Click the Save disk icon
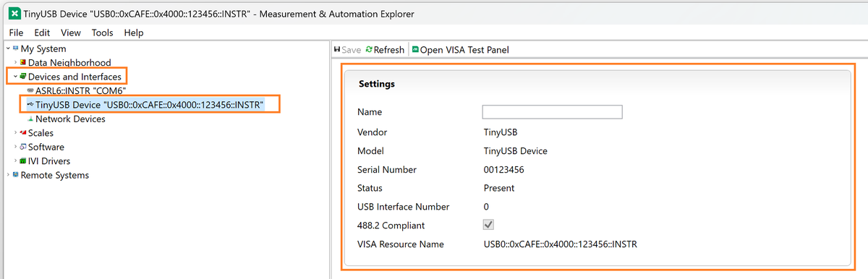868x279 pixels. 337,50
